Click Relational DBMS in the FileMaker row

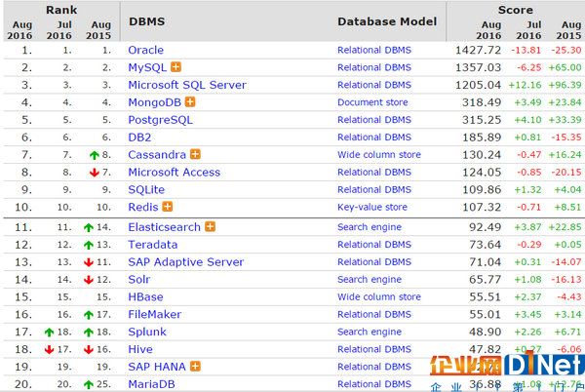374,314
